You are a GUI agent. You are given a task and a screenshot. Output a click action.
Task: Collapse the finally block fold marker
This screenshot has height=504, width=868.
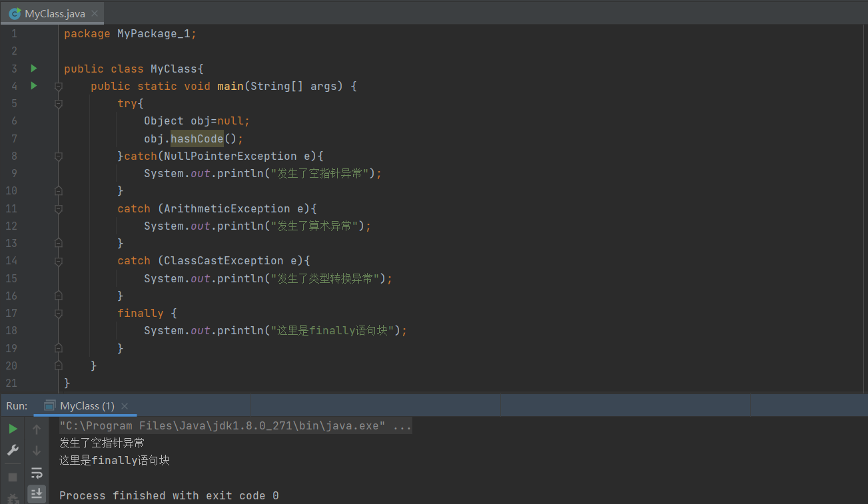(59, 313)
